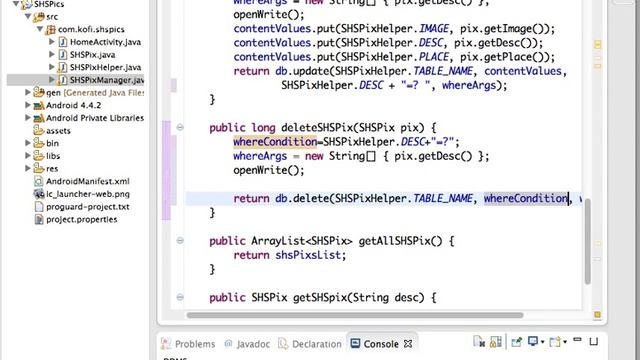Click the Open Console icon

click(555, 342)
